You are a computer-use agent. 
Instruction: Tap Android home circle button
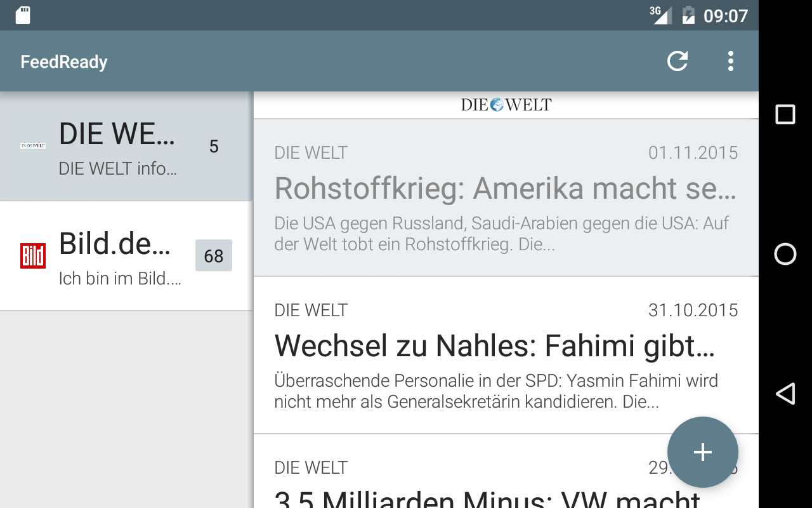click(x=785, y=254)
